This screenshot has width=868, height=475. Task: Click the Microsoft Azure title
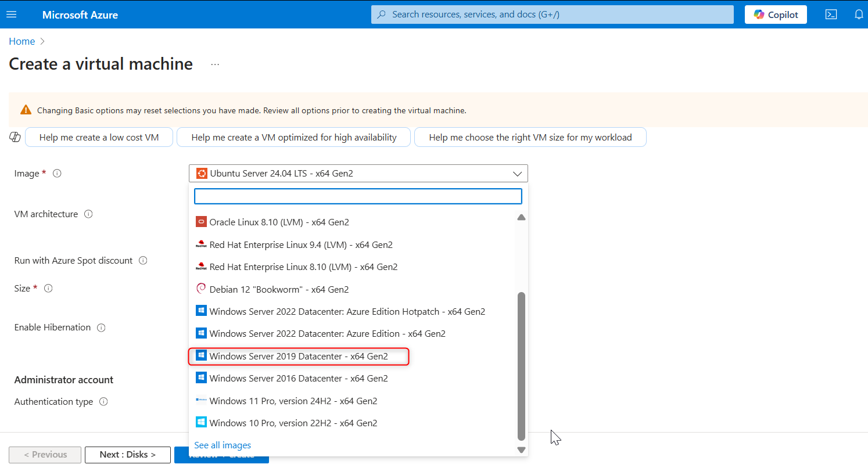(80, 15)
